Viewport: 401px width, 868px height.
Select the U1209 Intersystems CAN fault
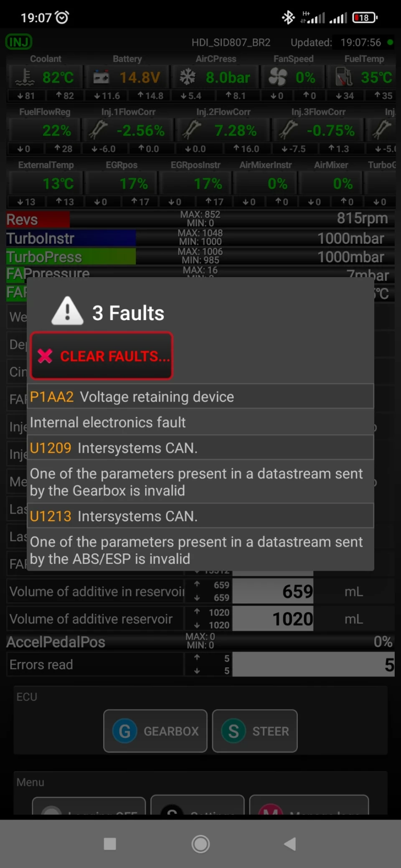click(x=200, y=448)
